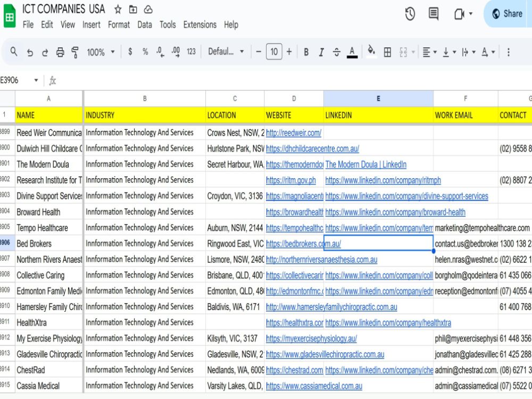Viewport: 532px width, 399px height.
Task: Open the fill color picker
Action: 371,52
